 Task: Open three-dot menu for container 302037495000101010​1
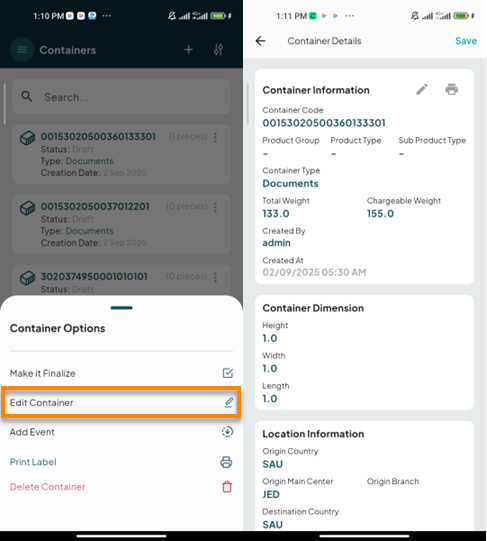(x=215, y=277)
